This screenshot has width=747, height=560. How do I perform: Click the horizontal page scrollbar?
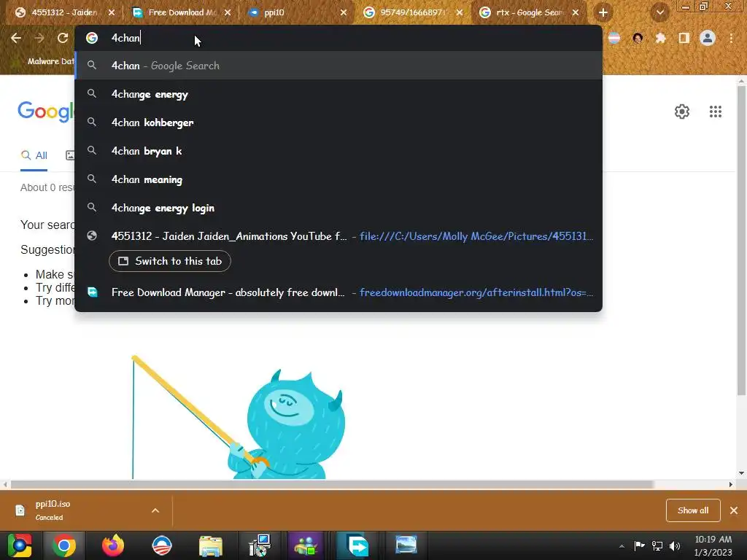click(x=332, y=484)
